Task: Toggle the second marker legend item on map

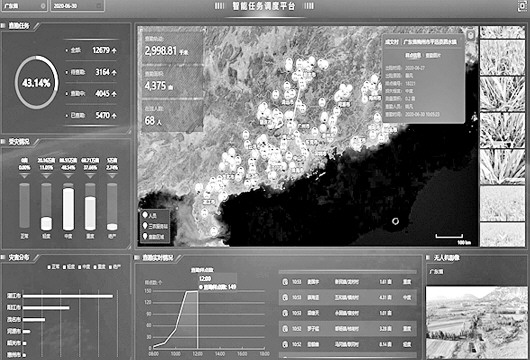Action: [x=155, y=226]
